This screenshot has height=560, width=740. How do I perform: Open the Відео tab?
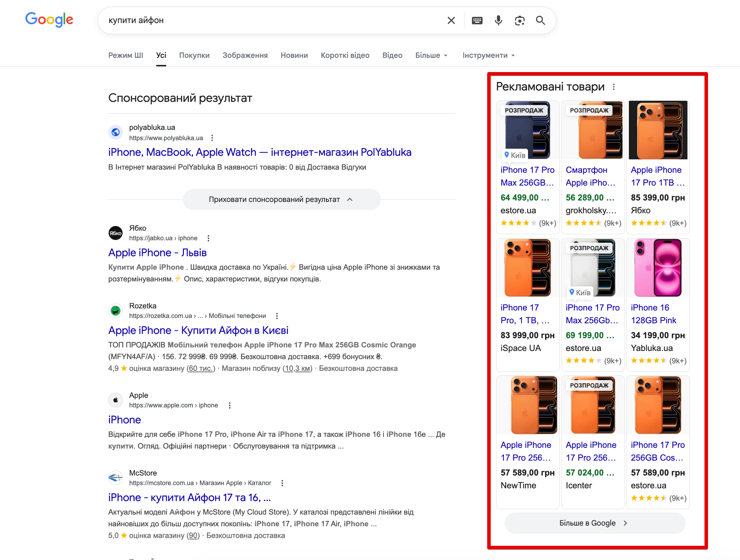pos(392,55)
